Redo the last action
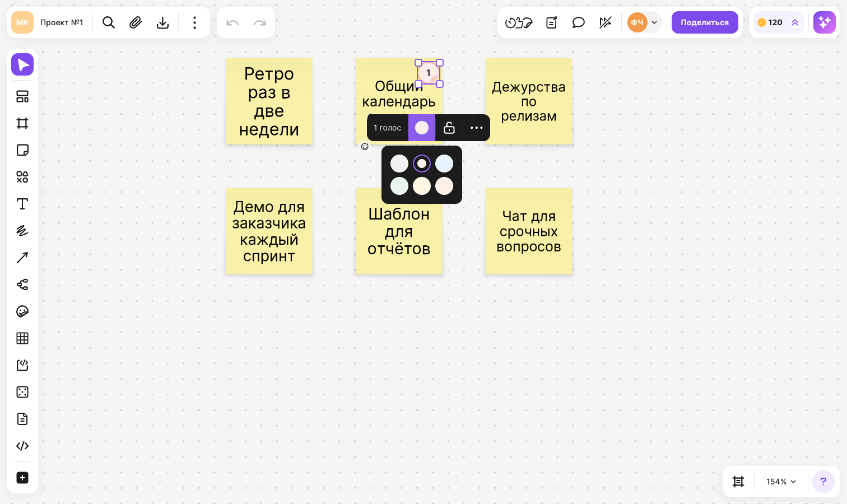The height and width of the screenshot is (504, 847). click(259, 22)
